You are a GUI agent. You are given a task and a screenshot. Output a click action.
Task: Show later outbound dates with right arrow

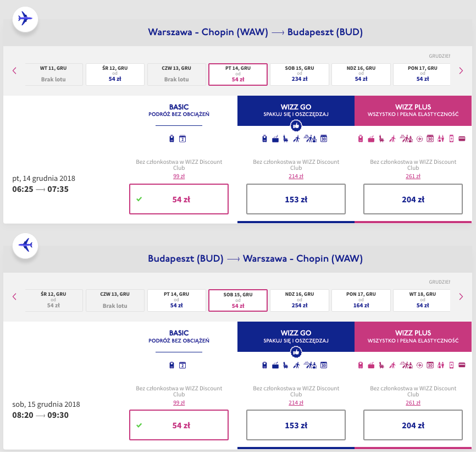tap(461, 70)
